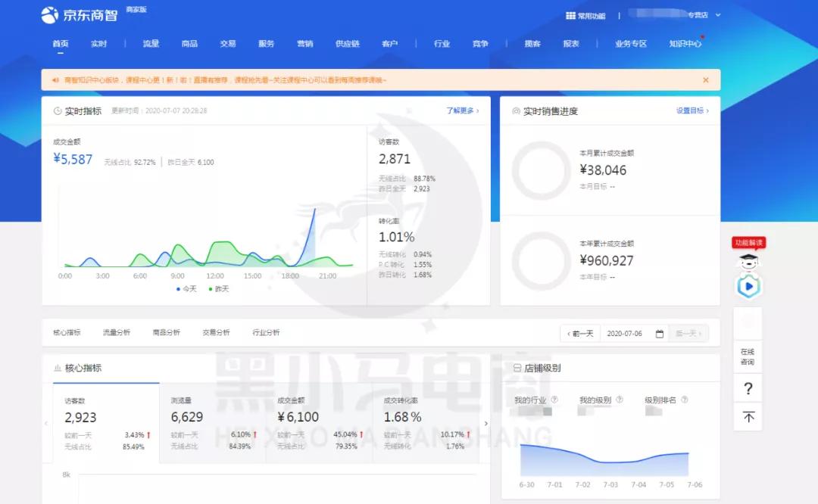Click 后一天 to go to next day
Screen dimensions: 818x504
(688, 334)
